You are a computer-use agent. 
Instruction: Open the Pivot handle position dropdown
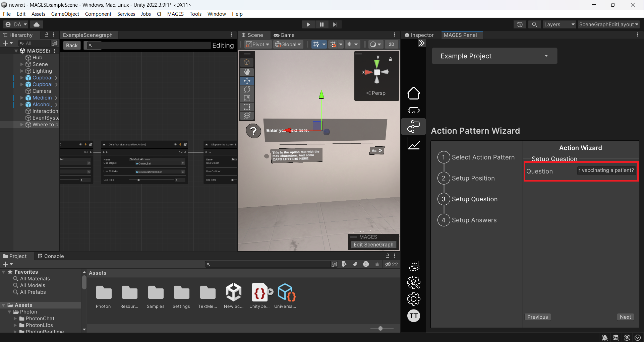point(257,44)
